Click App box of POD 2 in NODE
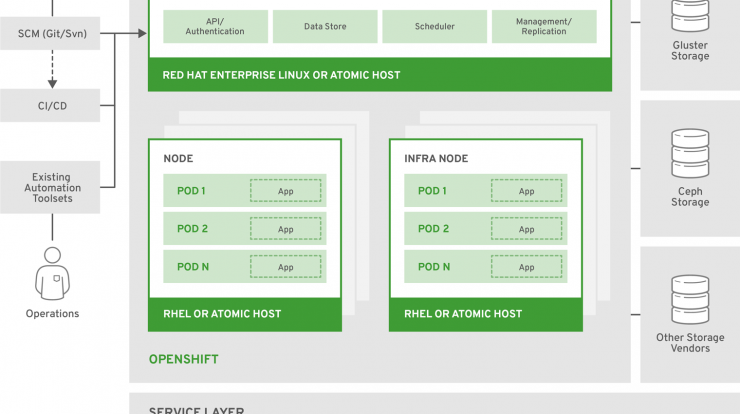Screen dimensions: 740x414 click(286, 228)
